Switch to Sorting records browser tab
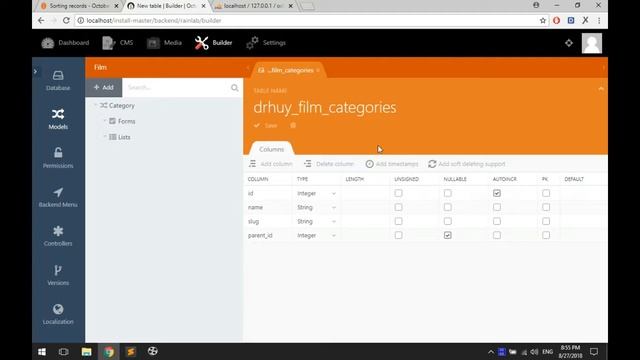This screenshot has height=360, width=640. pyautogui.click(x=80, y=6)
